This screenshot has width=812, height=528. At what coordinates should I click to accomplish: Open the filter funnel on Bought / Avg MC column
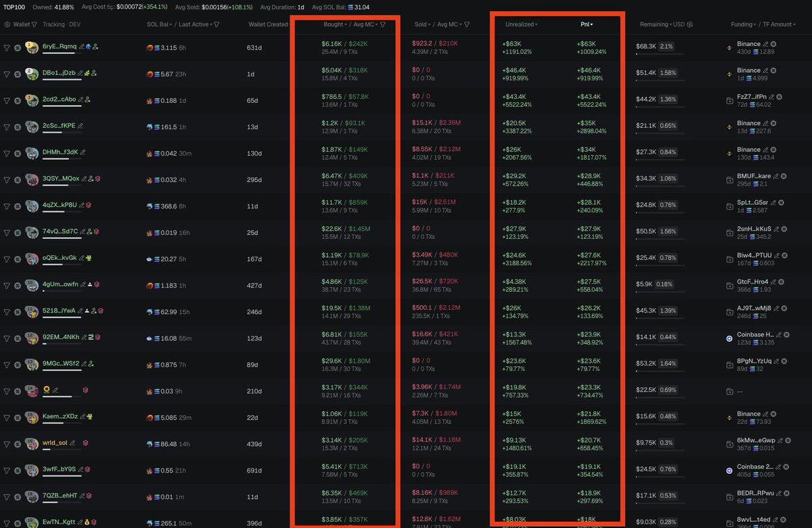pyautogui.click(x=381, y=25)
